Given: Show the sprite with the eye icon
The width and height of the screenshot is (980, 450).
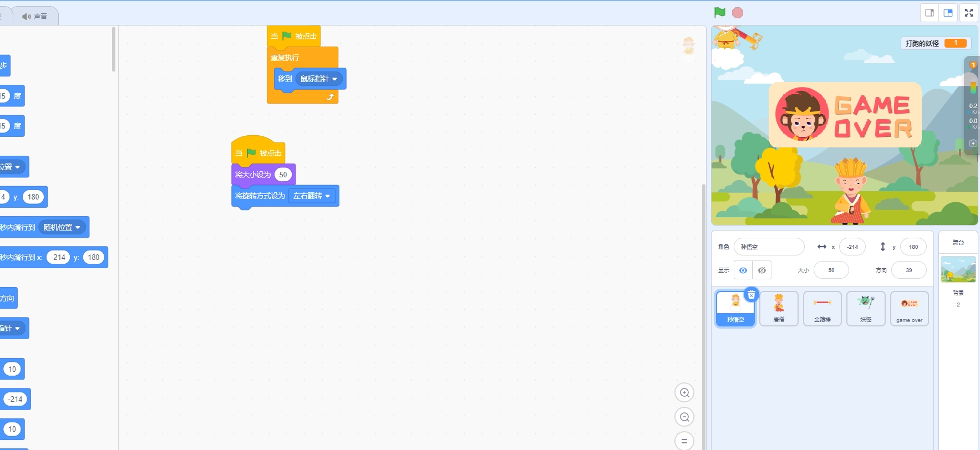Looking at the screenshot, I should 743,270.
